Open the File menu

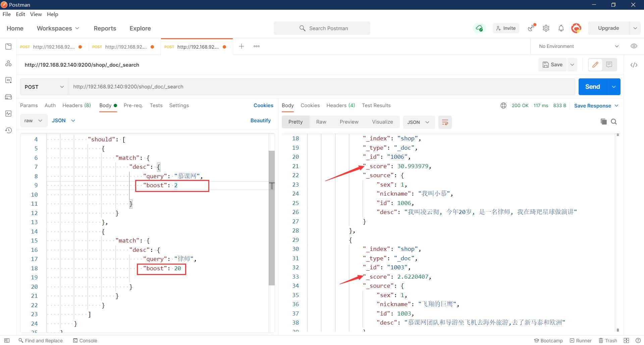tap(7, 14)
